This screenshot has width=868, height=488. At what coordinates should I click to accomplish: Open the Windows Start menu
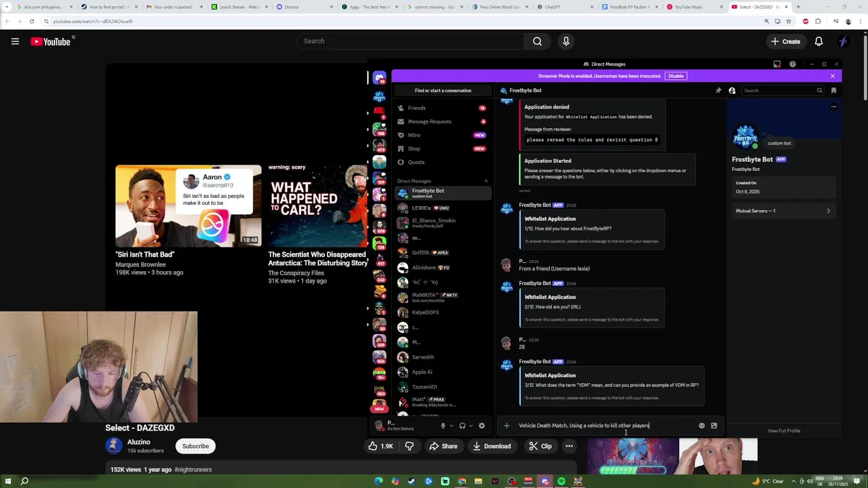pos(7,481)
